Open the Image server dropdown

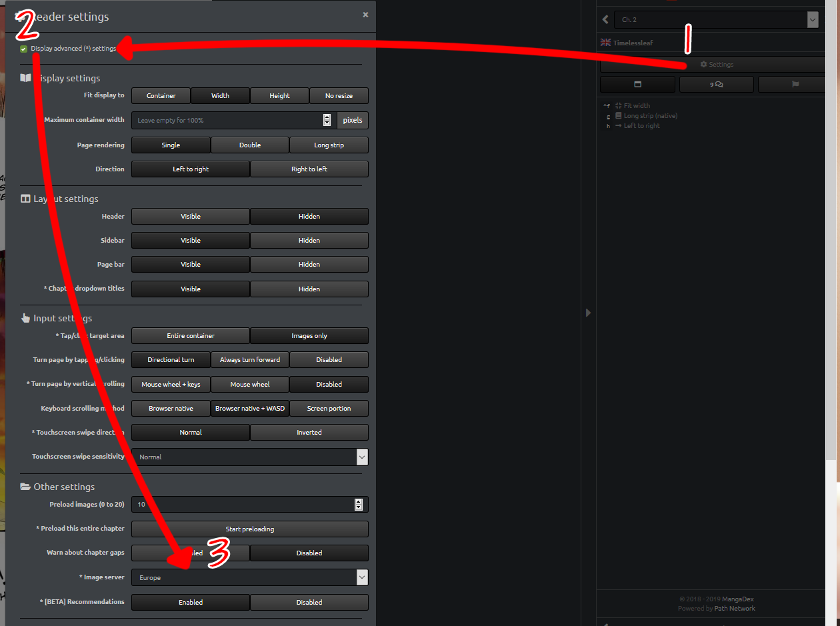[x=250, y=577]
